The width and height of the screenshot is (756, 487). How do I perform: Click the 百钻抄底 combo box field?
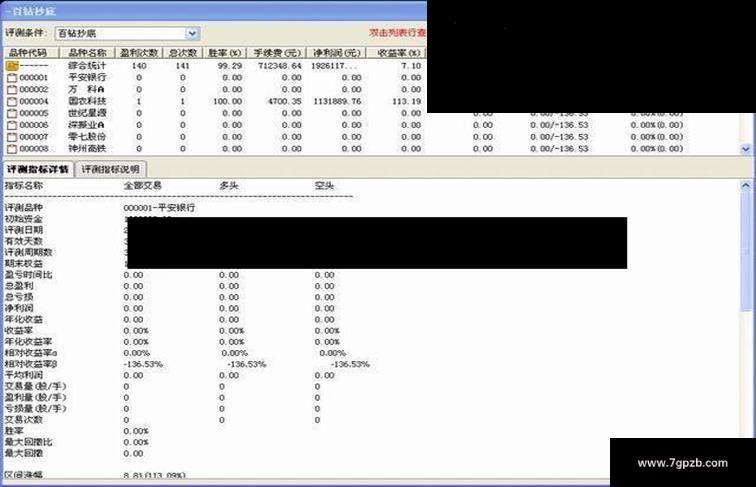(x=127, y=33)
